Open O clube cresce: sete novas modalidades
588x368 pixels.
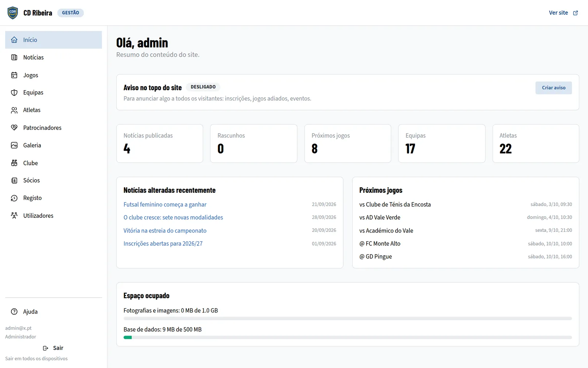coord(173,217)
